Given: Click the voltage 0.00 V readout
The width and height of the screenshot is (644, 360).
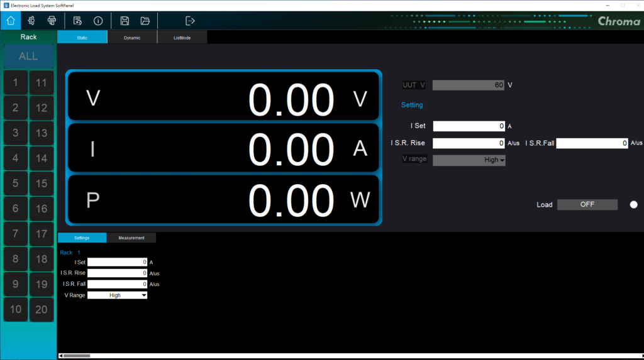Looking at the screenshot, I should point(223,97).
